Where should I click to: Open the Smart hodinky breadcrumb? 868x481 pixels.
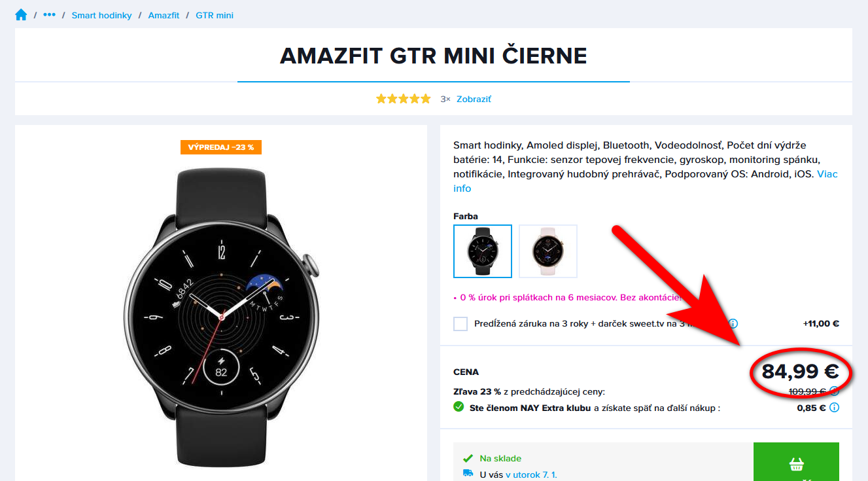tap(101, 15)
